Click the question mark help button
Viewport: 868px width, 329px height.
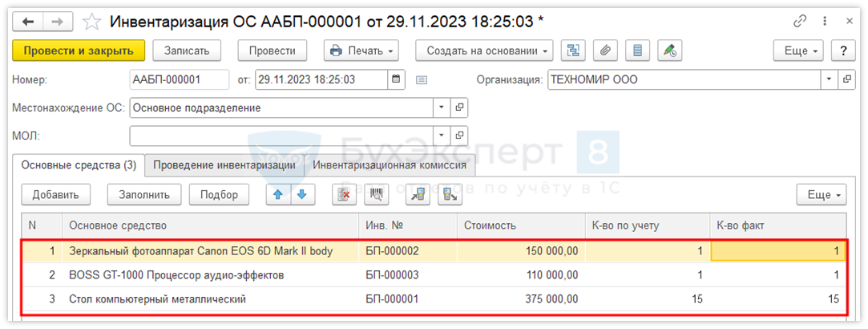(843, 51)
